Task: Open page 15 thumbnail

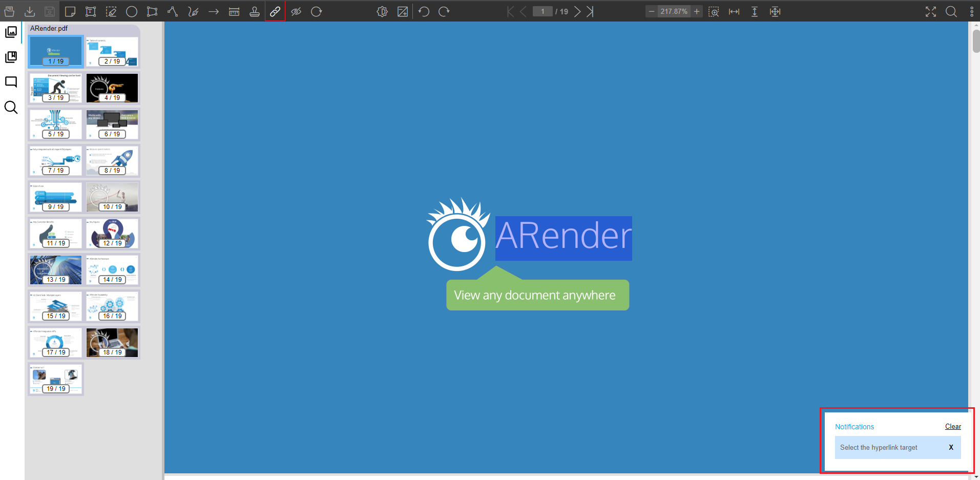Action: click(x=56, y=306)
